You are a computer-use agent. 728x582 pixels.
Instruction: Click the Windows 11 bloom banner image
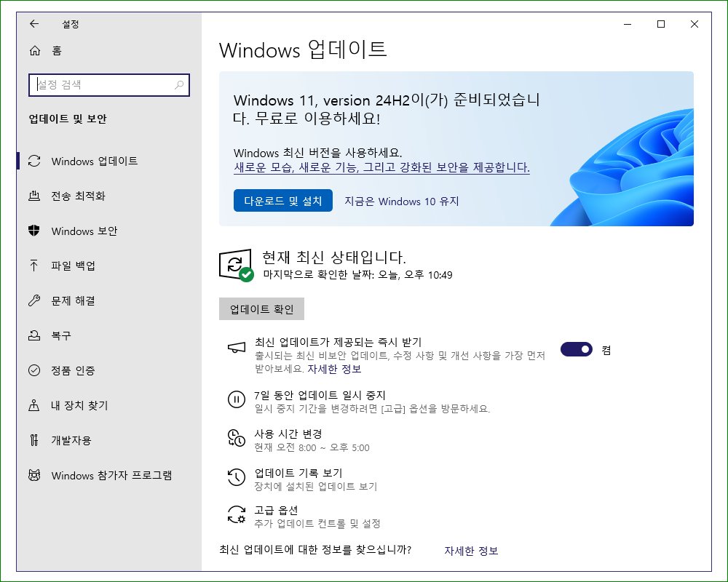pyautogui.click(x=622, y=167)
